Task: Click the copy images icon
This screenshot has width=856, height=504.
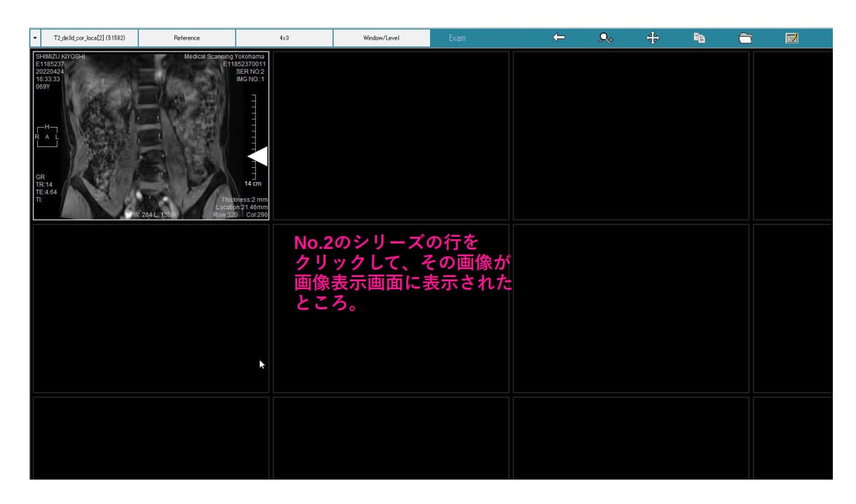Action: click(699, 38)
